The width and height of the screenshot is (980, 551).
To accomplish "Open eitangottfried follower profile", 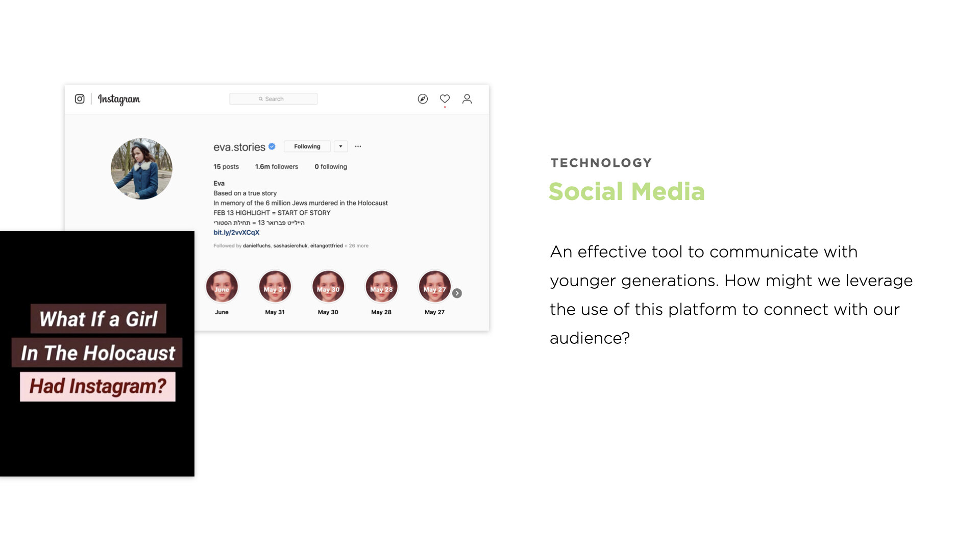I will 327,246.
